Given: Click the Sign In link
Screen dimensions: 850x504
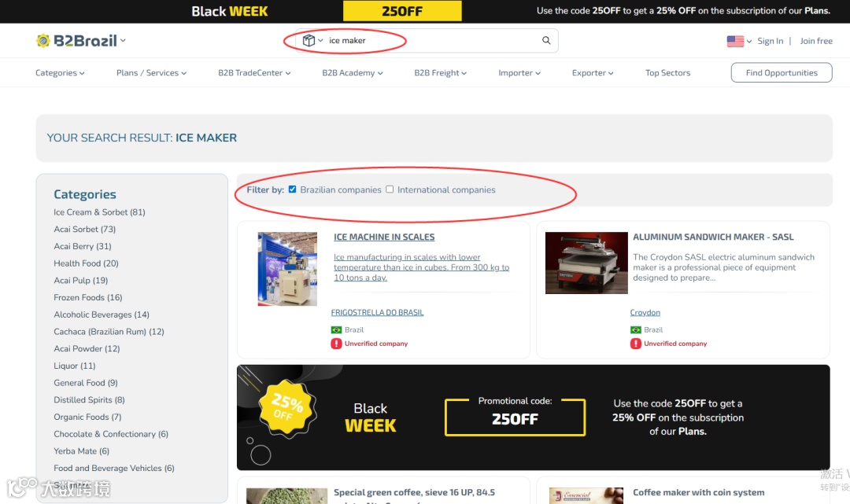Looking at the screenshot, I should (x=770, y=41).
